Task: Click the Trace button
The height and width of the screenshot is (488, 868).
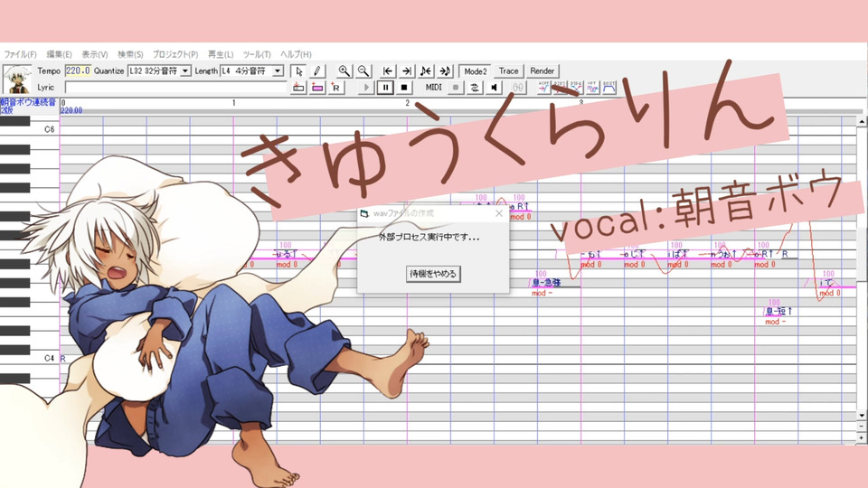Action: point(508,70)
